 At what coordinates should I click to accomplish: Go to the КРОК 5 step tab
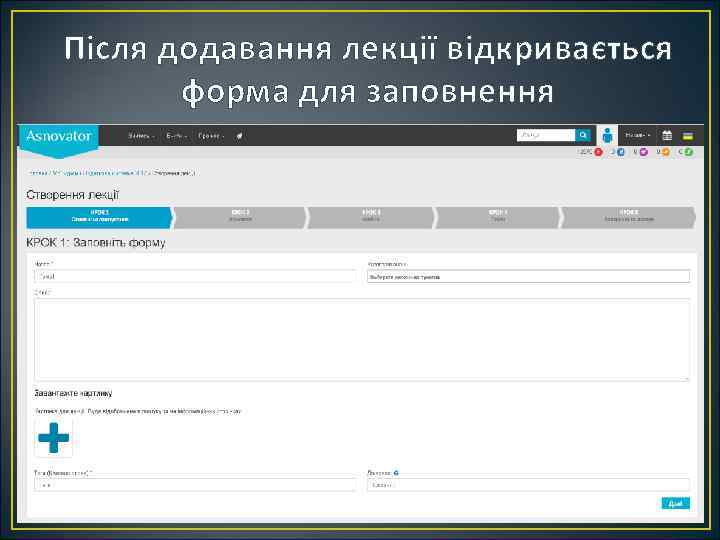click(x=629, y=217)
